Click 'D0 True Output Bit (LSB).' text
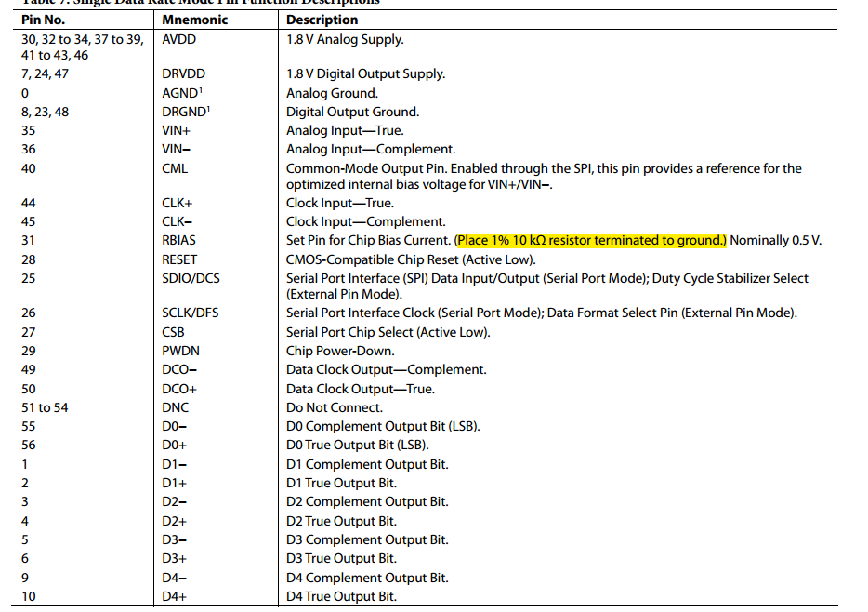This screenshot has width=868, height=612. tap(358, 445)
